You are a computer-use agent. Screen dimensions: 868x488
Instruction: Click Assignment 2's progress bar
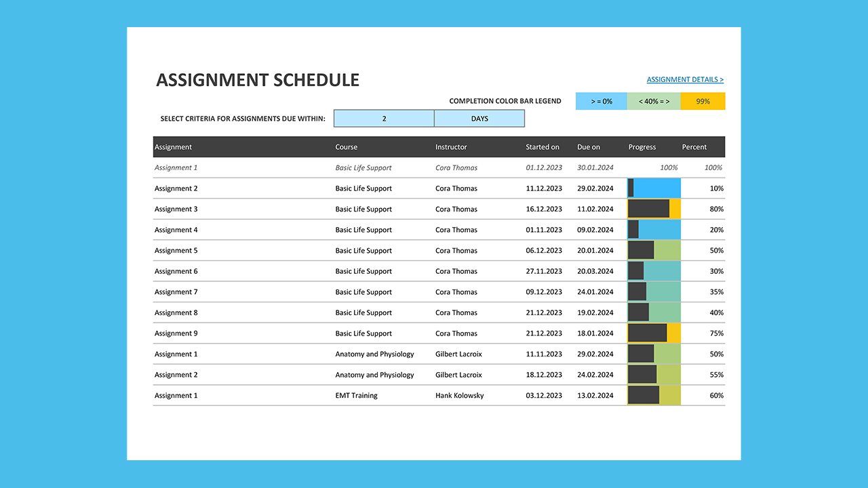point(653,188)
